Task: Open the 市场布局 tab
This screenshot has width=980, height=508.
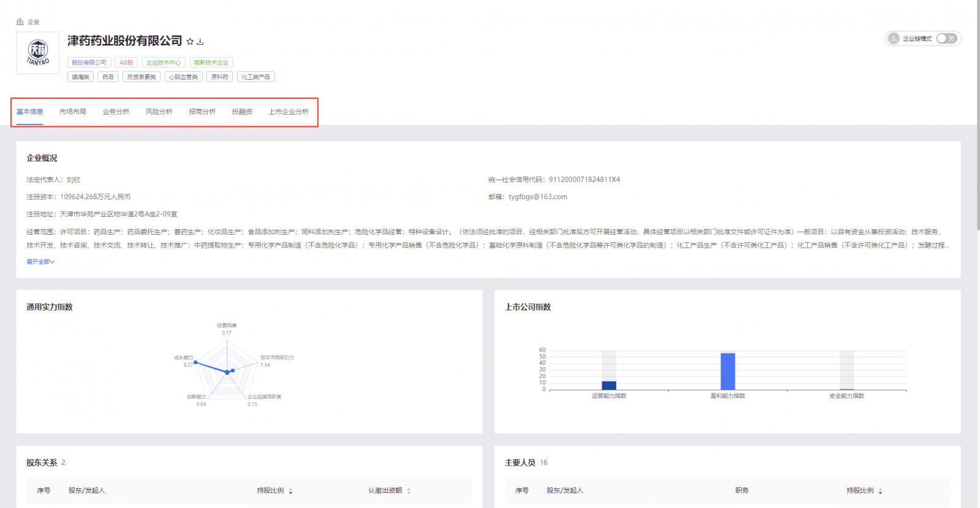Action: click(x=73, y=112)
